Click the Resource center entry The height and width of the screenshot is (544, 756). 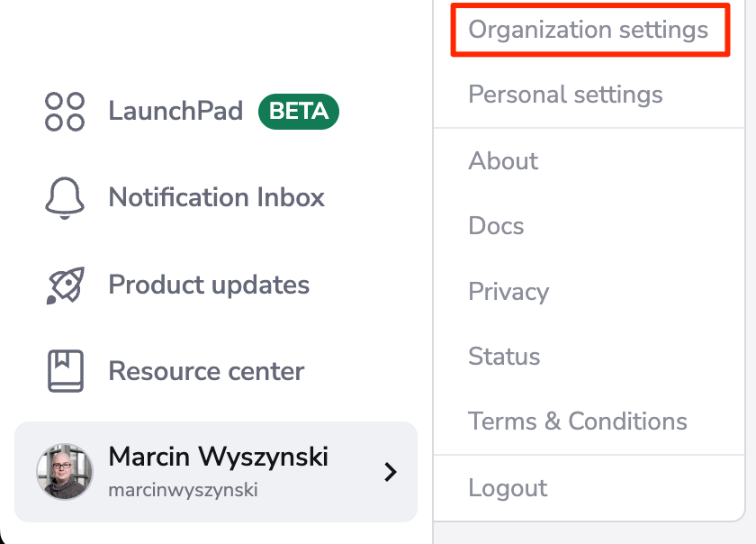pyautogui.click(x=206, y=370)
